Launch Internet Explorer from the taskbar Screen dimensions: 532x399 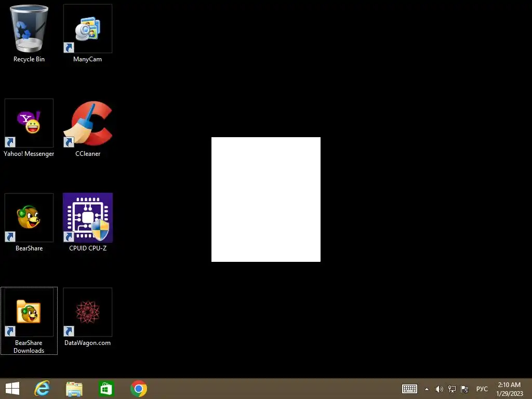pos(42,389)
